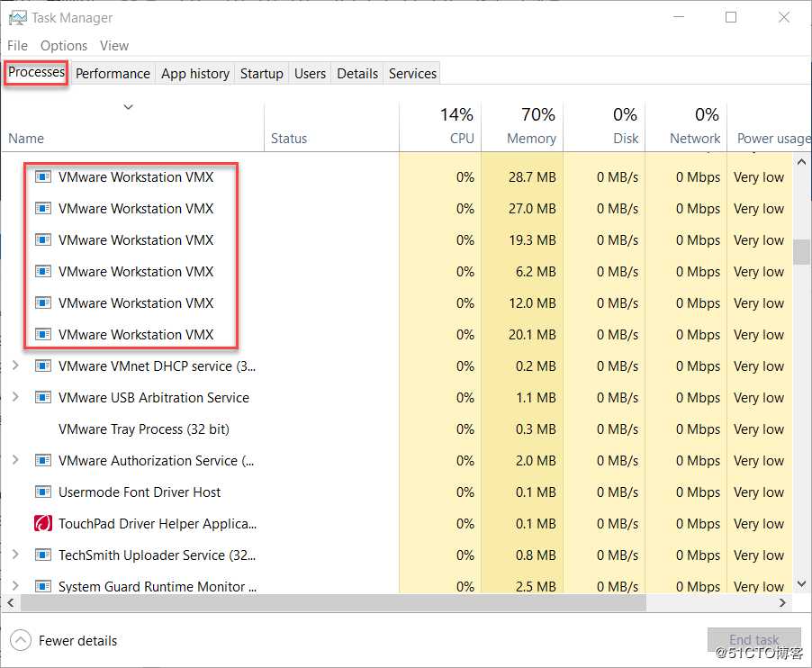The width and height of the screenshot is (812, 668).
Task: Open the Options menu
Action: click(x=64, y=46)
